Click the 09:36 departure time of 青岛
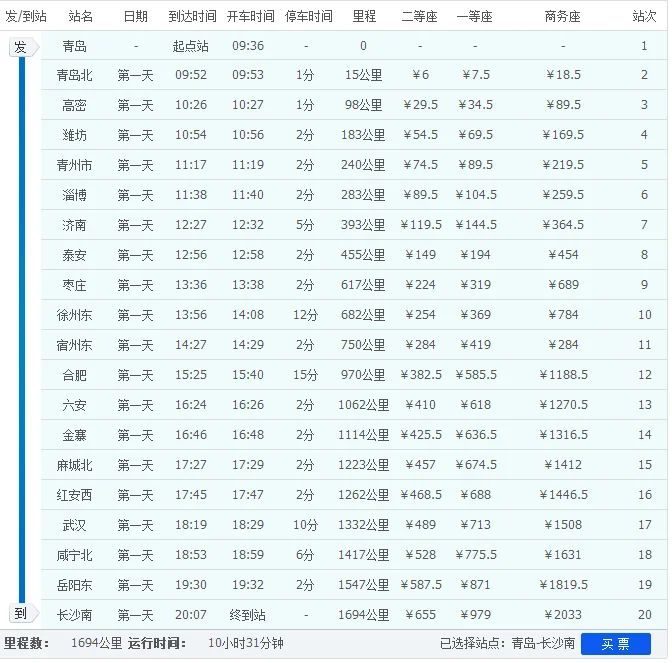Image resolution: width=672 pixels, height=663 pixels. [x=248, y=45]
